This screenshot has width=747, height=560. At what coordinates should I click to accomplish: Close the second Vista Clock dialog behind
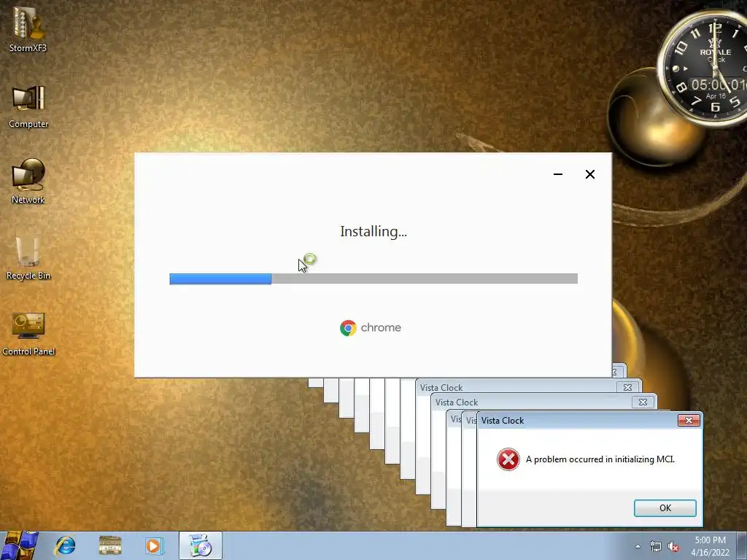click(x=643, y=402)
